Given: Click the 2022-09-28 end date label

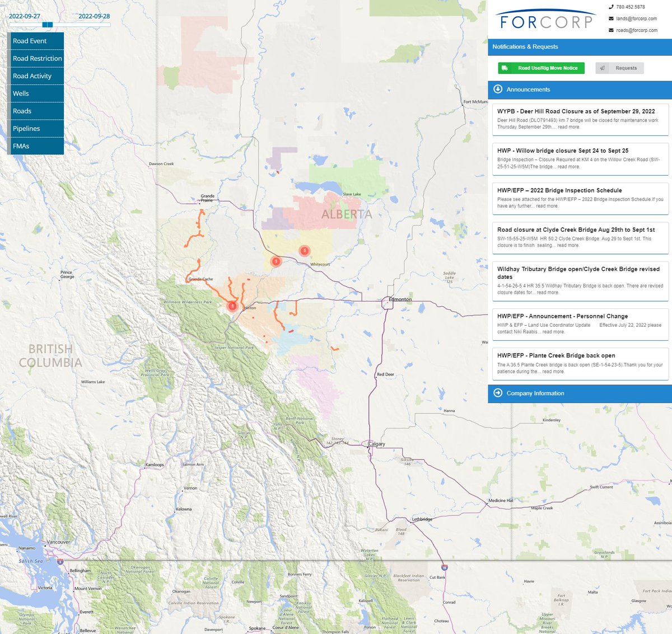Looking at the screenshot, I should click(94, 16).
